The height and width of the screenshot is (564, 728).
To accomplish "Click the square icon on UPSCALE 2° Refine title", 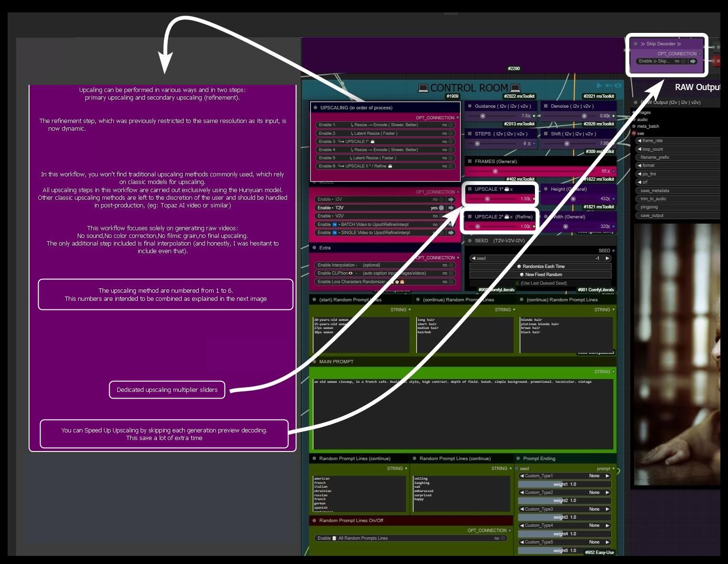I will 470,217.
